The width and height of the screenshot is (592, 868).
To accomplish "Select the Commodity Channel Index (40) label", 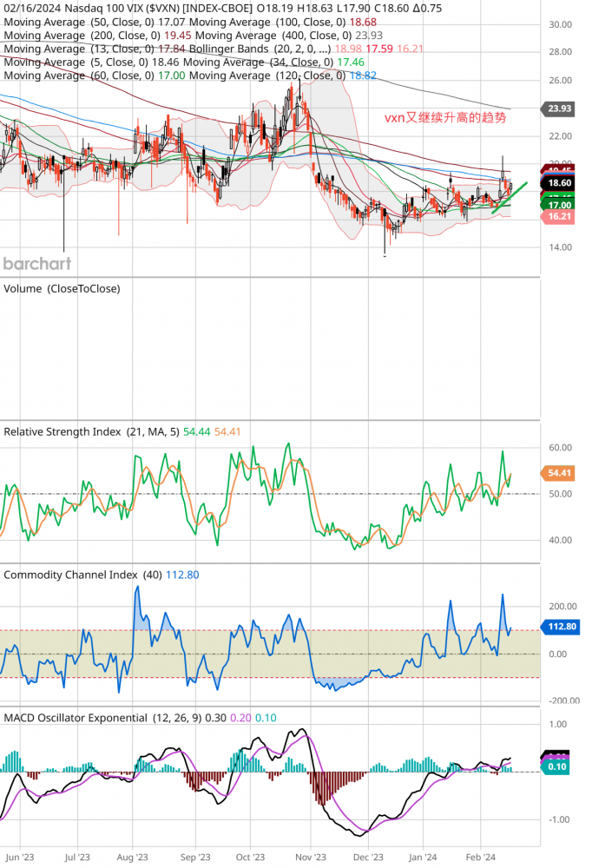I will pyautogui.click(x=83, y=575).
